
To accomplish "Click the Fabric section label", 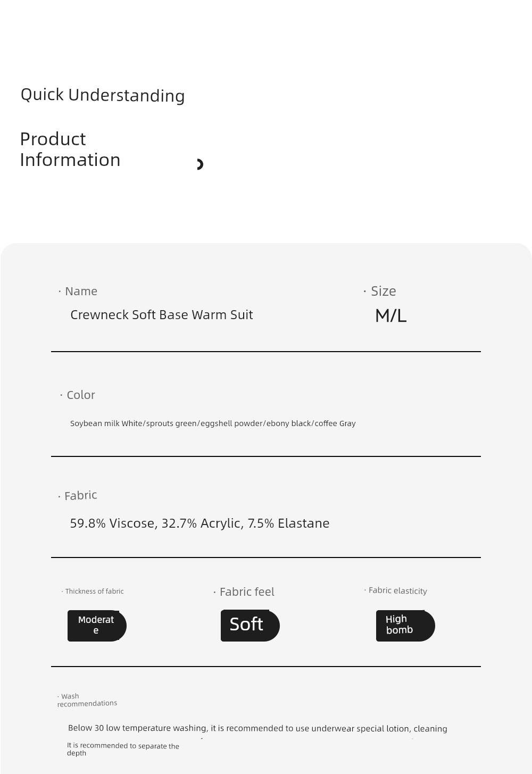I will pyautogui.click(x=78, y=495).
